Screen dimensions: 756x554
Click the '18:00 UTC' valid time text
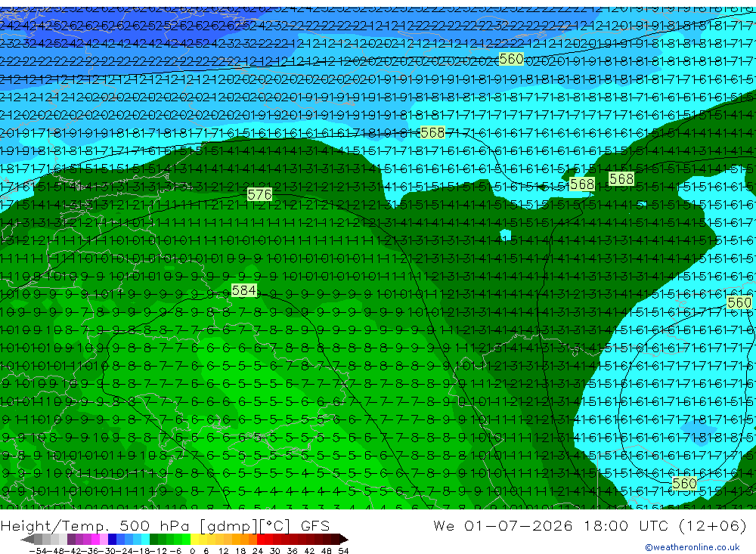626,525
